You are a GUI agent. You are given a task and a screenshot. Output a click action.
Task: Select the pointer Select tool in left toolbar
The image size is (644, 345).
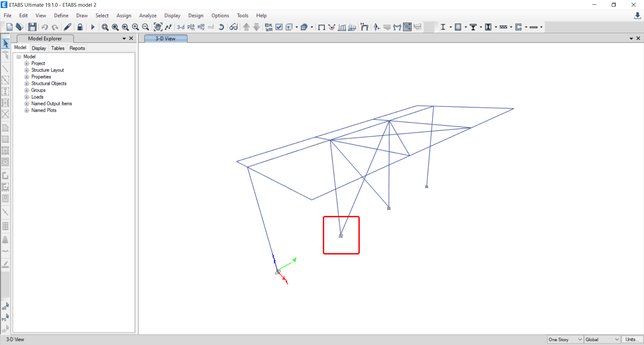pyautogui.click(x=5, y=43)
